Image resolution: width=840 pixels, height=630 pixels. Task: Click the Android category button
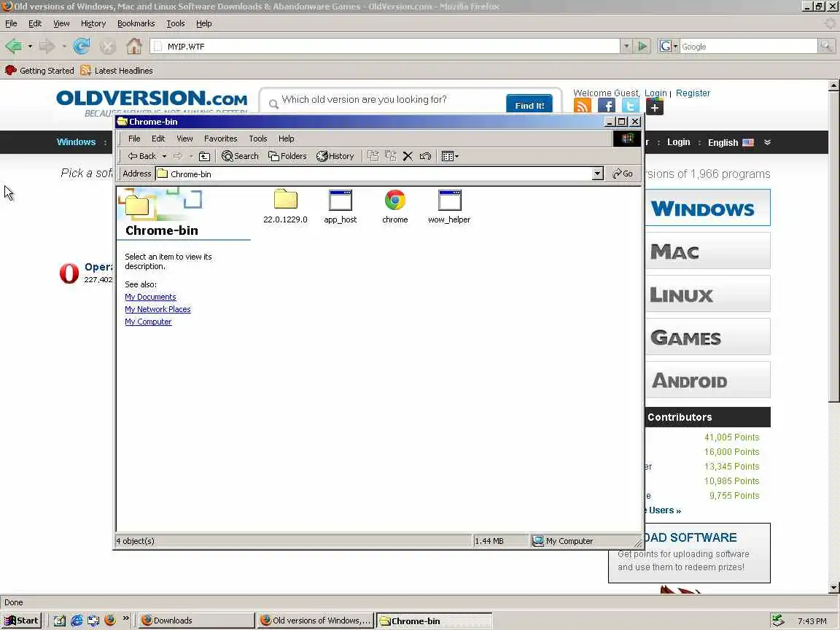coord(708,380)
